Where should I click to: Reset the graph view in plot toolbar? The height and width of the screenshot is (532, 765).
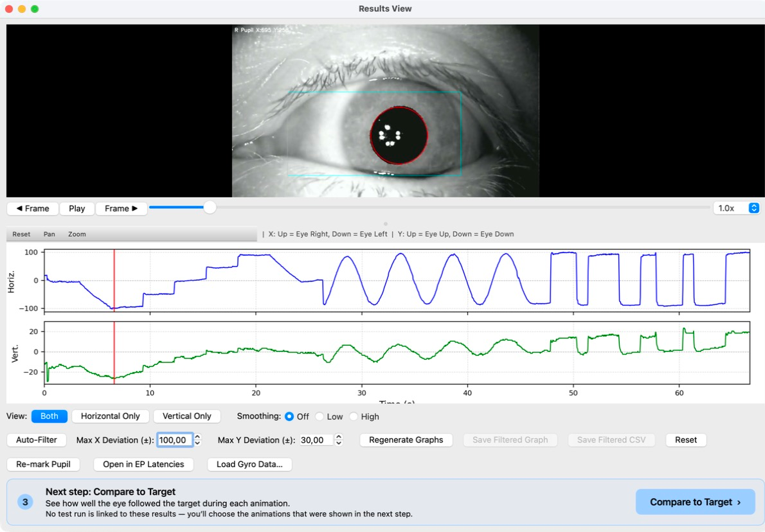coord(21,234)
